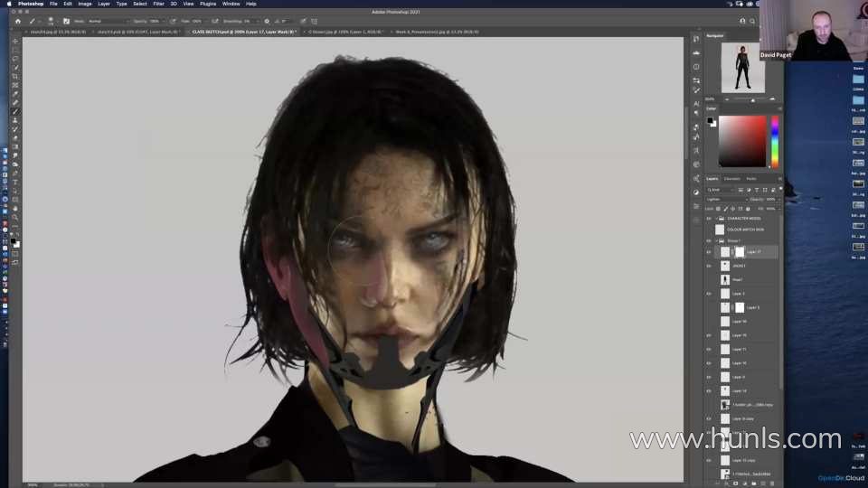Open the layer blend mode dropdown
Screen dimensions: 868x488
coord(725,199)
